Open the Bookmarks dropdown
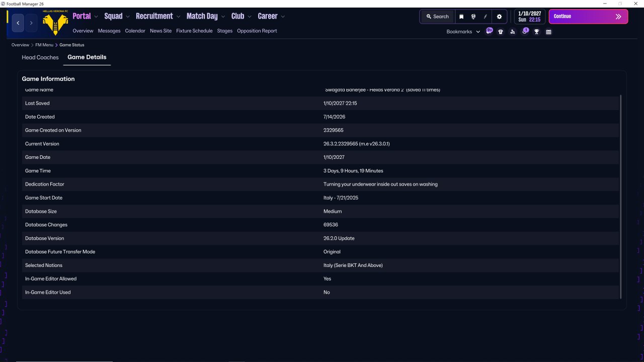The height and width of the screenshot is (362, 644). [x=463, y=32]
